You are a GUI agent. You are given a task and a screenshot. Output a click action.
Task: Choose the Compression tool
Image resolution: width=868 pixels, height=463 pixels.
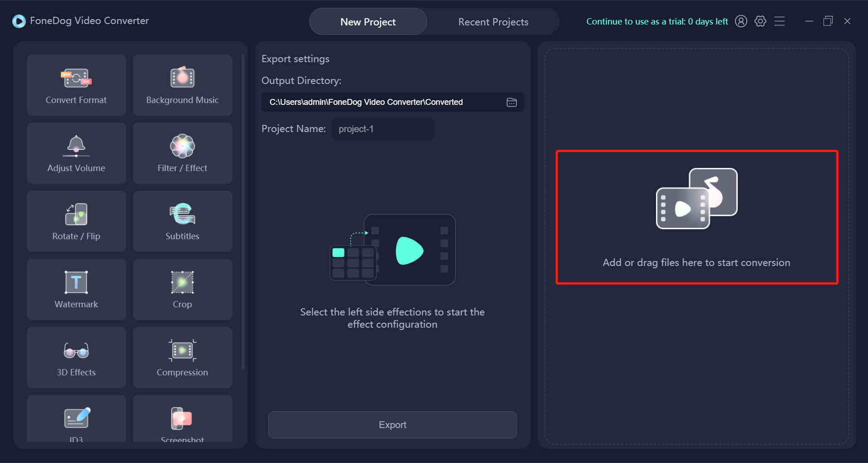(182, 357)
